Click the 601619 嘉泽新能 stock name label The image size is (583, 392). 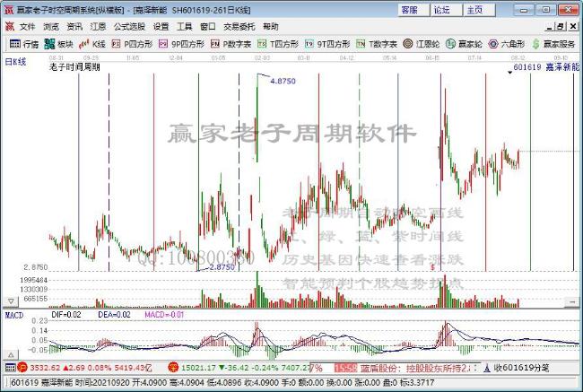(x=546, y=67)
